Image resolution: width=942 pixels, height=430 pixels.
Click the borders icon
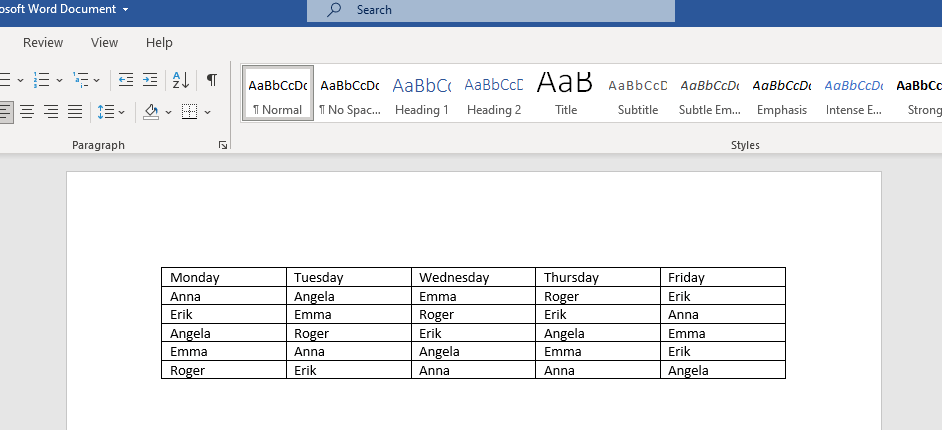[189, 111]
